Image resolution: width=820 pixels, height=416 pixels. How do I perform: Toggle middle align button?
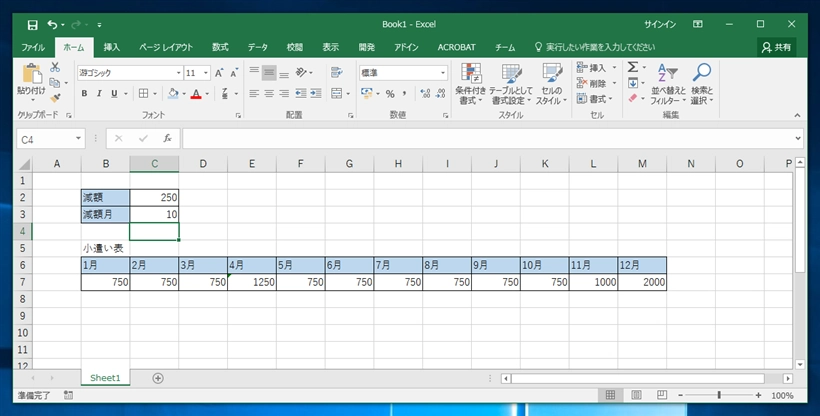tap(269, 72)
